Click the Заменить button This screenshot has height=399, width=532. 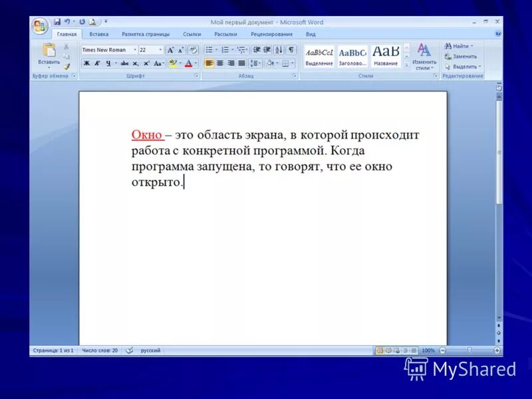click(x=461, y=57)
